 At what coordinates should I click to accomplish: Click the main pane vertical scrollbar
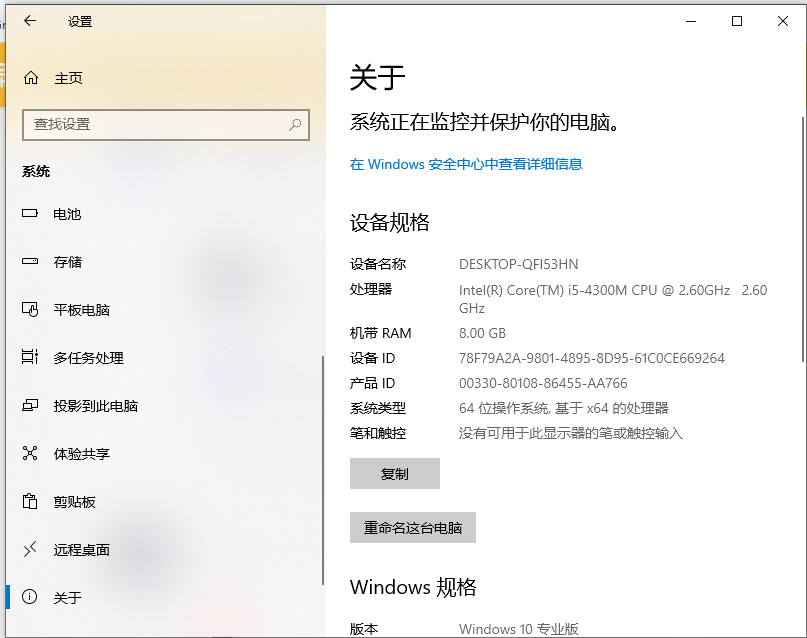point(803,239)
